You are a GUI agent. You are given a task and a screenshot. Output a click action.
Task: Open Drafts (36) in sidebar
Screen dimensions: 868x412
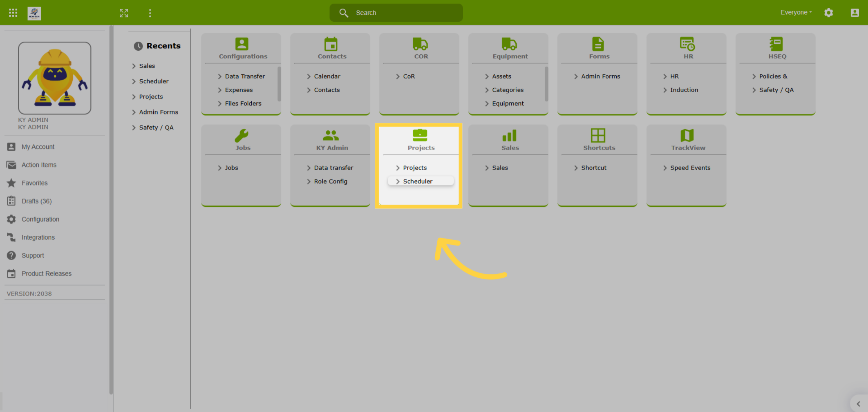(37, 201)
